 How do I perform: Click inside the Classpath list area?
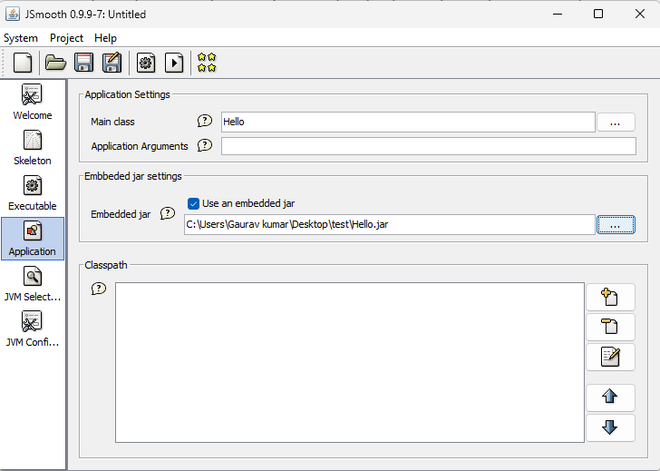(350, 362)
